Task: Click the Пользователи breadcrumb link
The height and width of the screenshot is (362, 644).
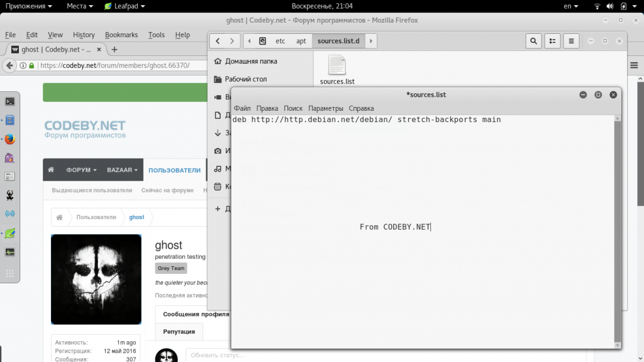Action: (x=96, y=217)
